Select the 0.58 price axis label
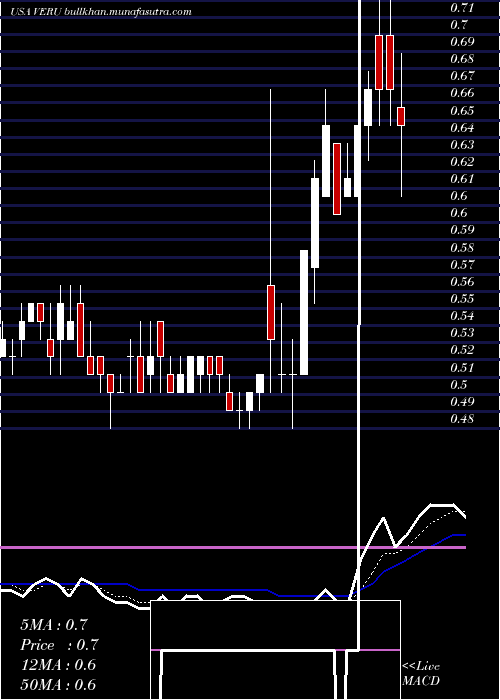This screenshot has width=500, height=700. click(462, 248)
